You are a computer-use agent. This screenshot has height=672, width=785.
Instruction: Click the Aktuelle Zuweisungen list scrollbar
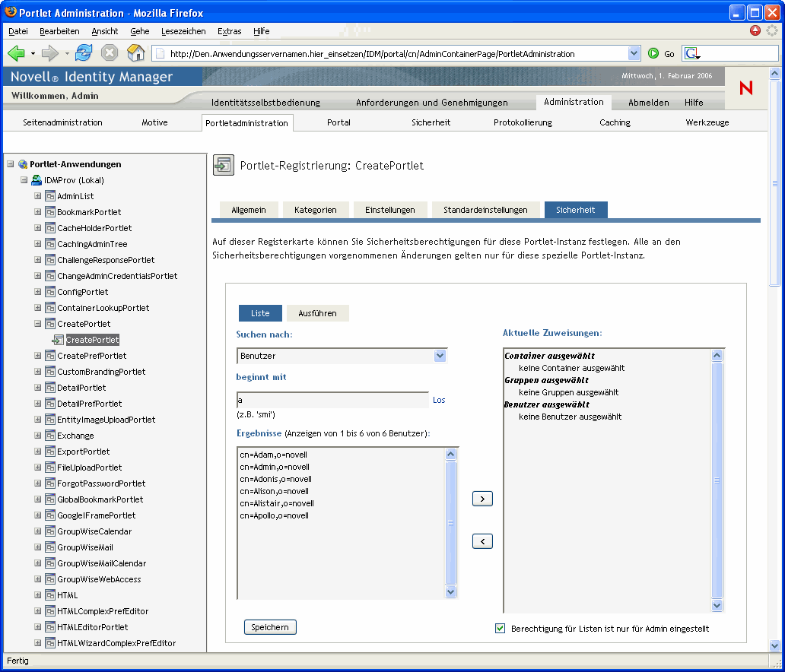[x=717, y=480]
